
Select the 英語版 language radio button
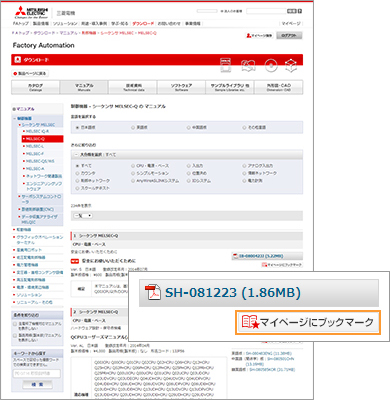tap(133, 127)
